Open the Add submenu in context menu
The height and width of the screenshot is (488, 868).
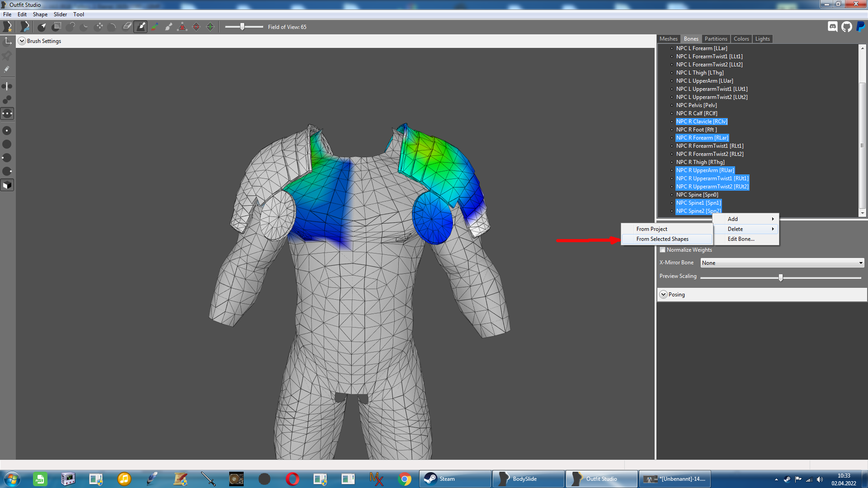(x=746, y=219)
